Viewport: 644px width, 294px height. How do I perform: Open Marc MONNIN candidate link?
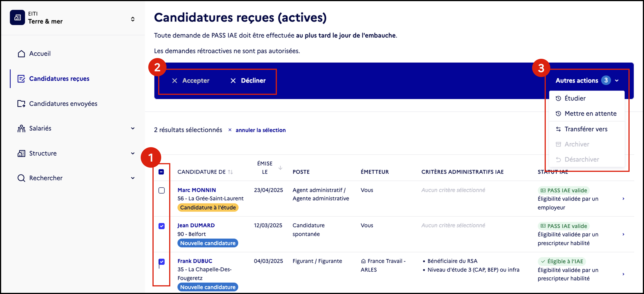196,190
